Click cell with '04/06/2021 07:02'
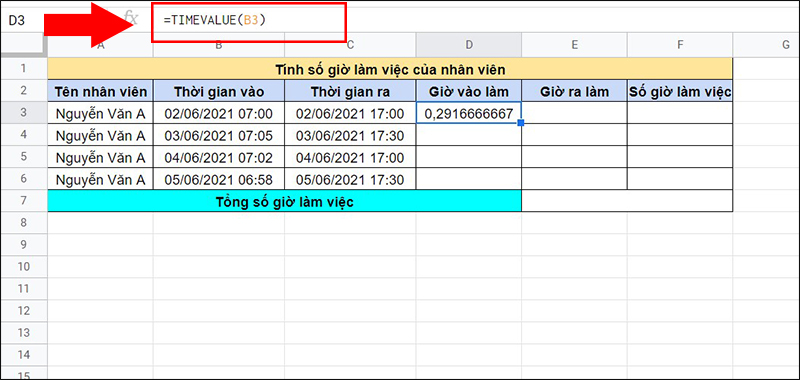800x380 pixels. [x=219, y=157]
